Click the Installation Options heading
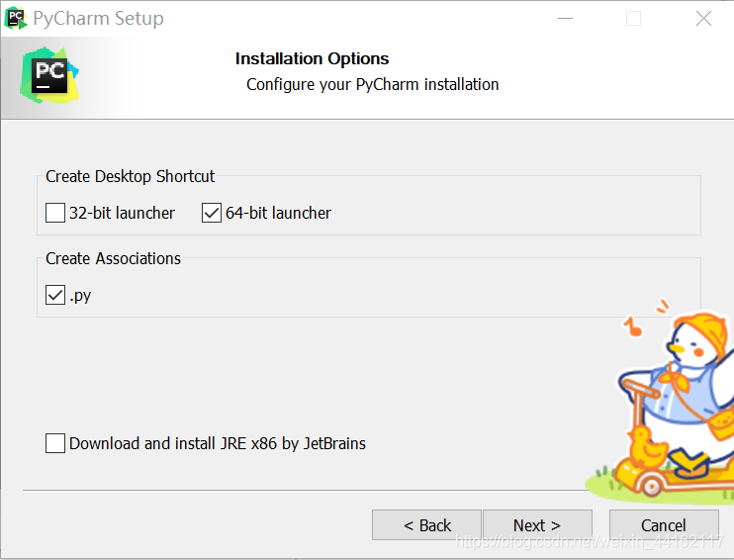This screenshot has width=734, height=560. pos(312,59)
